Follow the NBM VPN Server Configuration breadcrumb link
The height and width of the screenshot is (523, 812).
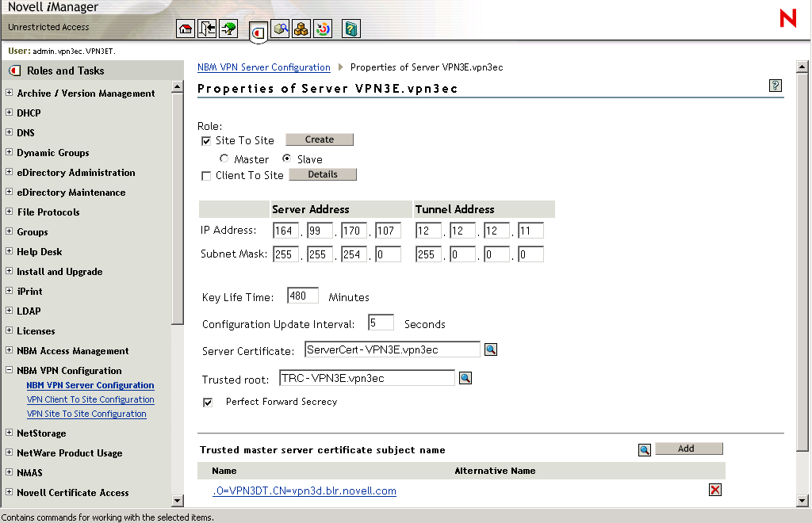tap(263, 67)
